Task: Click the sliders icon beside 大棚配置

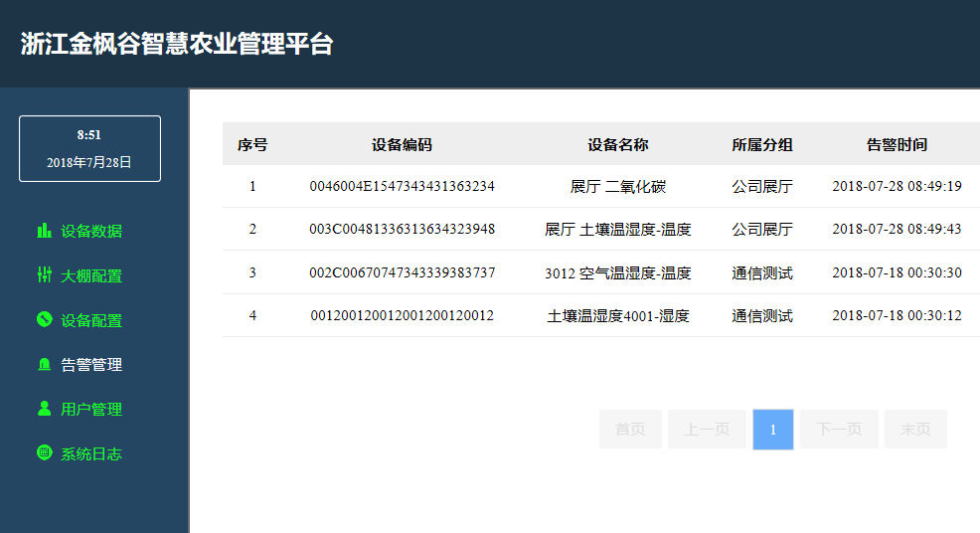Action: [x=44, y=275]
